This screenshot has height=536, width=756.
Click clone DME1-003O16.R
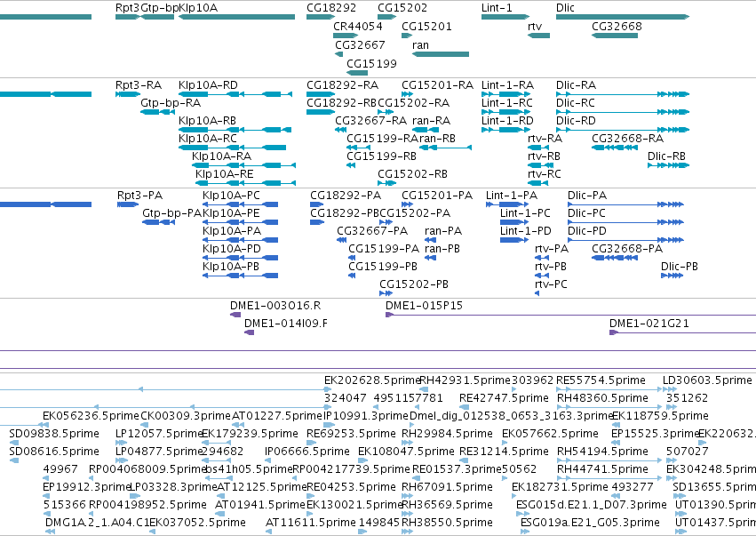click(x=235, y=315)
